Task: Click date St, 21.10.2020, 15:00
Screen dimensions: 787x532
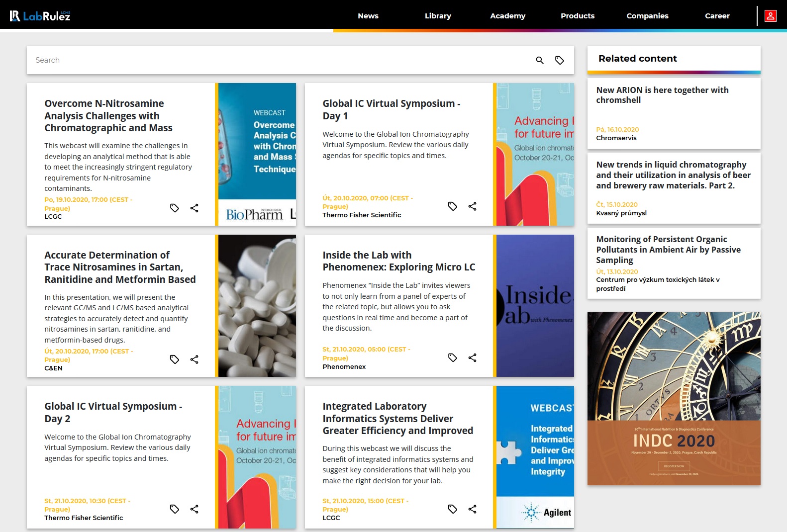Action: click(x=366, y=505)
